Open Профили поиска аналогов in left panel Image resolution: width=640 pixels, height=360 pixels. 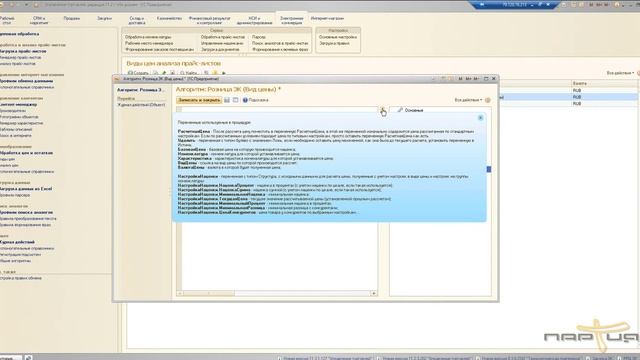click(26, 212)
